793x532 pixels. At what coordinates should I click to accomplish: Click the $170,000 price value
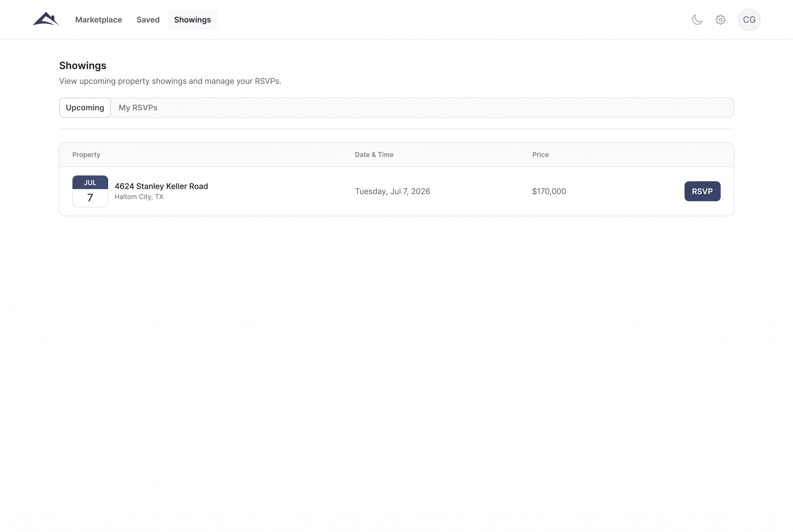[549, 191]
